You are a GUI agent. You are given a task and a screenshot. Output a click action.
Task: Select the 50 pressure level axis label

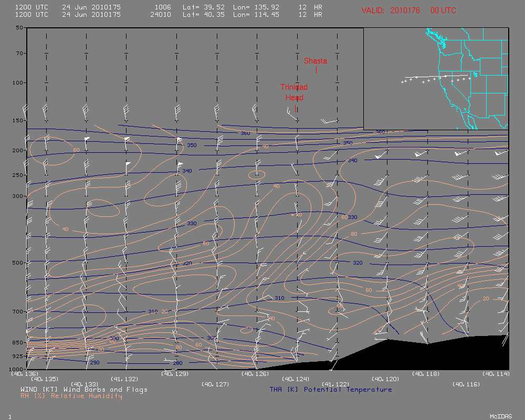pyautogui.click(x=19, y=27)
